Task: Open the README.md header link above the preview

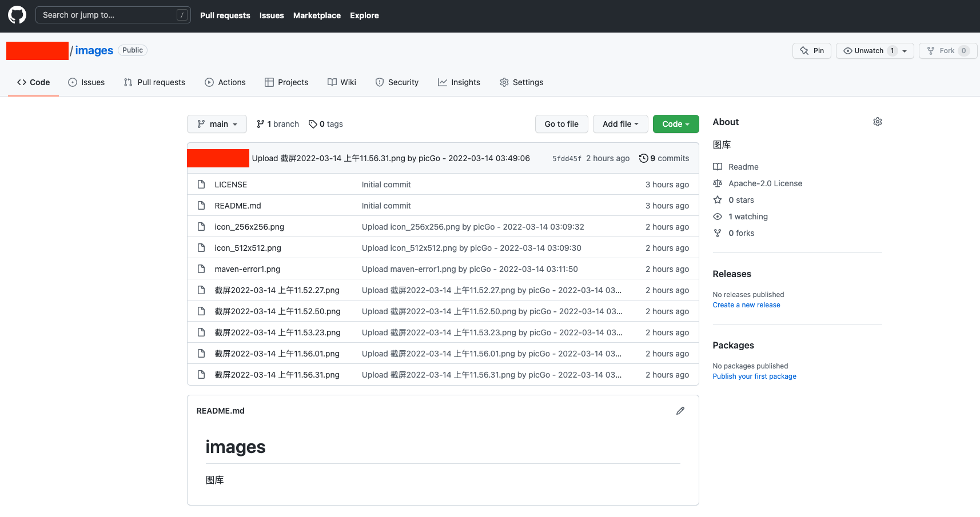Action: tap(221, 411)
